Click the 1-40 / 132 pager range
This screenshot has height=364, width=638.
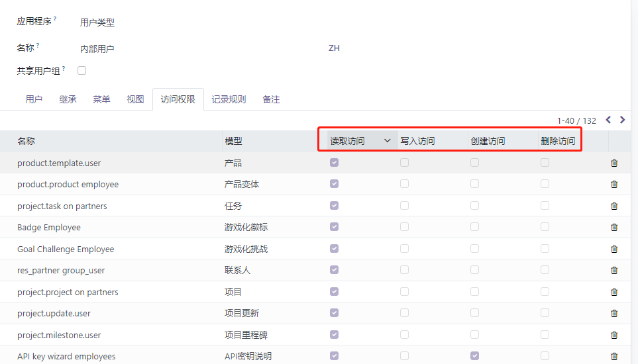click(x=576, y=120)
